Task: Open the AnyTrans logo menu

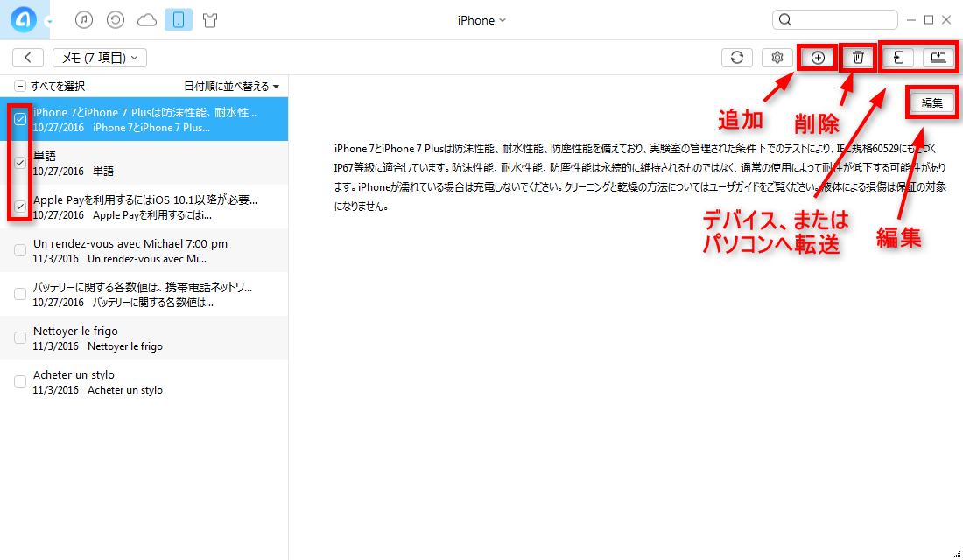Action: pos(24,19)
